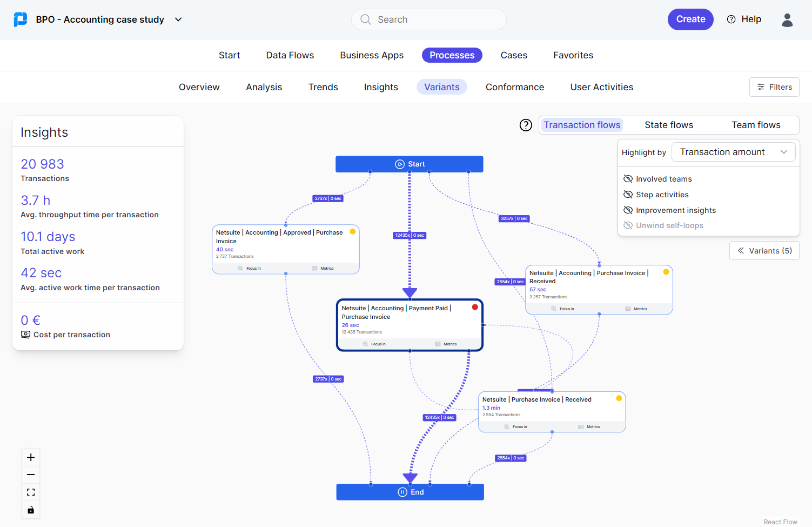Zoom out using the minus icon

click(30, 475)
